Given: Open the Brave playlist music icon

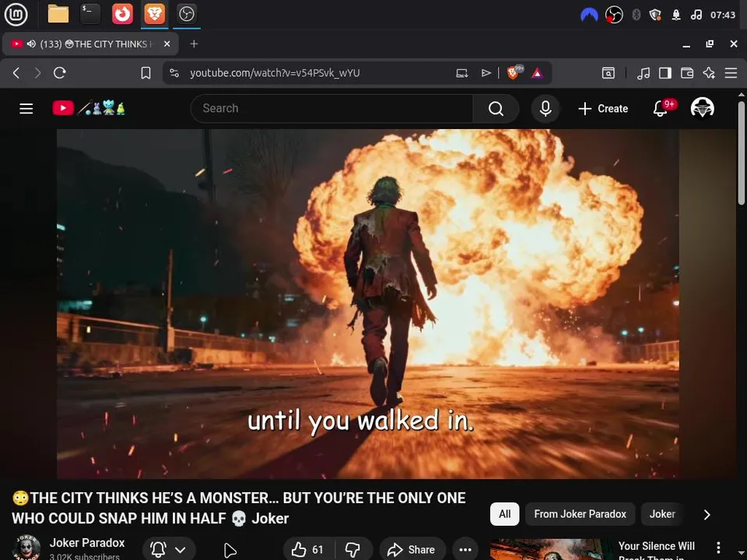Looking at the screenshot, I should tap(644, 73).
